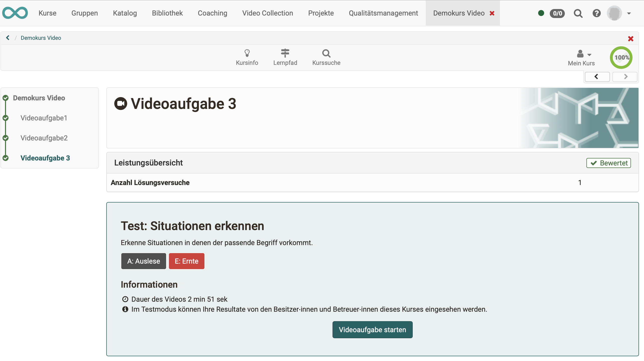Click the help question mark icon
644x361 pixels.
[x=597, y=13]
